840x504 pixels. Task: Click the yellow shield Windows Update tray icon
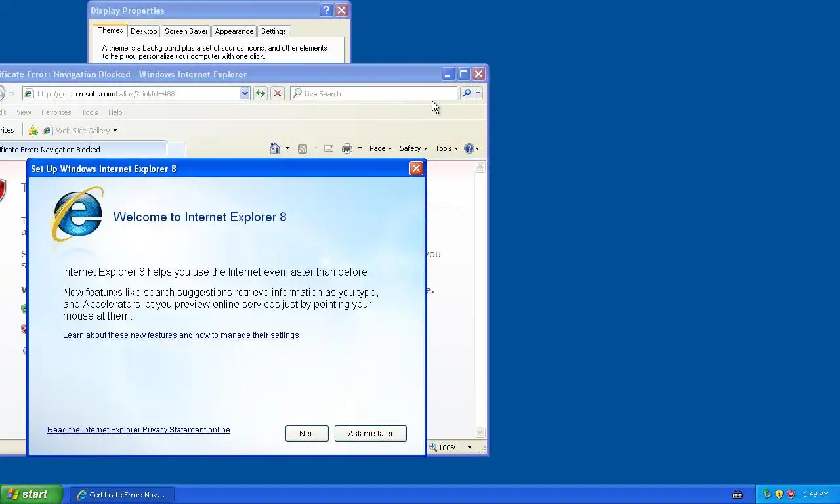tap(779, 494)
